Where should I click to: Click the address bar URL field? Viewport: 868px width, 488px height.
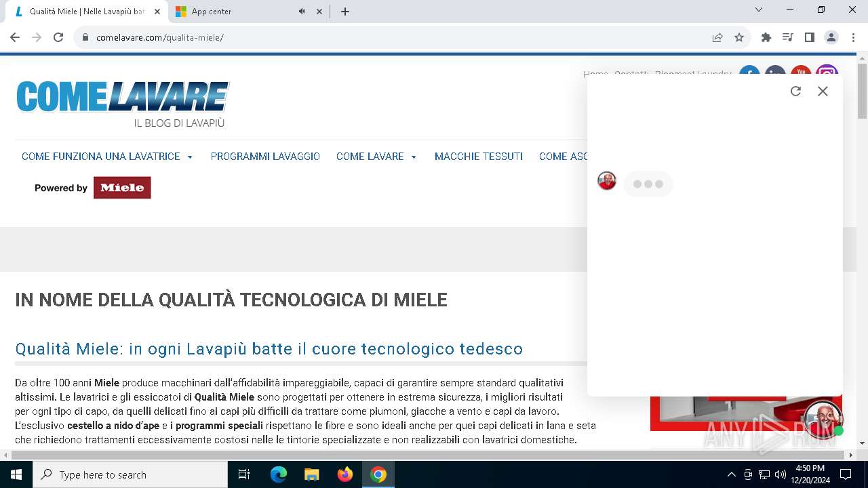coord(400,37)
